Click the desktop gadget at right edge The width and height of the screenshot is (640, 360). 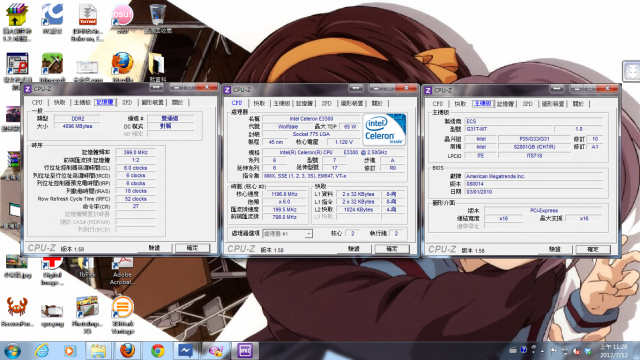[631, 71]
